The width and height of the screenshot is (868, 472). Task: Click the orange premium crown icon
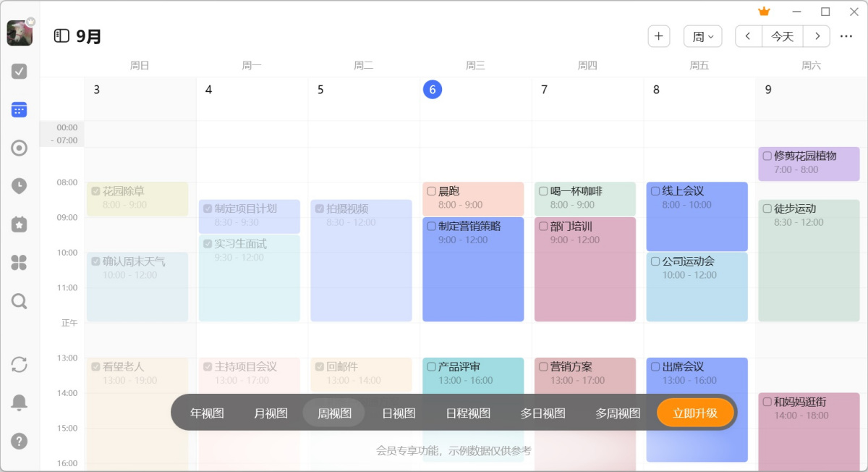[x=764, y=12]
